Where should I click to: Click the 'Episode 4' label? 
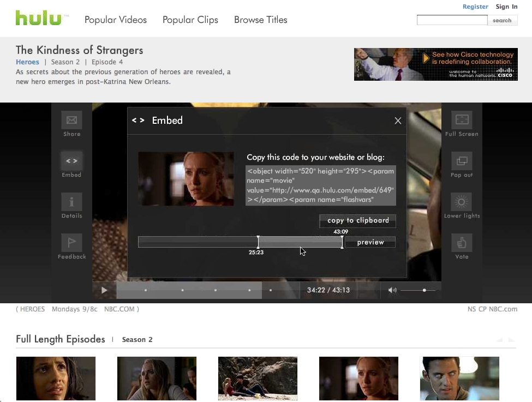pos(107,62)
